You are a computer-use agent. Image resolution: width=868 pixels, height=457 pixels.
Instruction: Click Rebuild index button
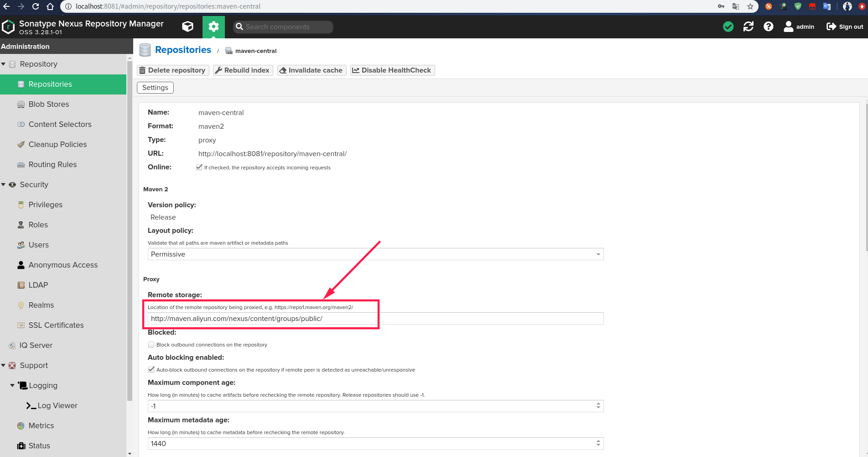243,70
